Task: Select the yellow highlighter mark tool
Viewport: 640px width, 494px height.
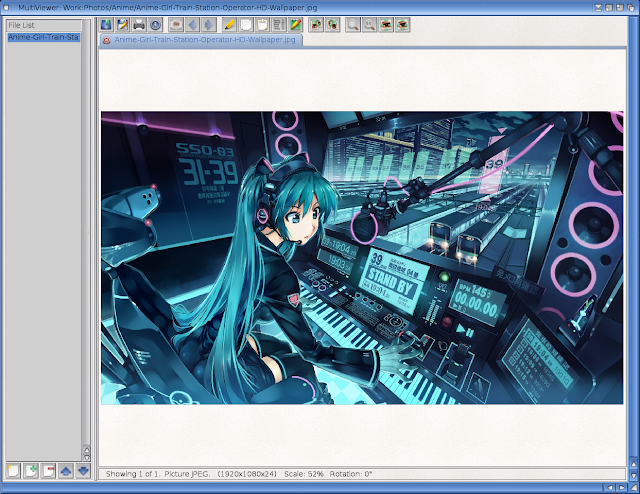Action: [230, 25]
